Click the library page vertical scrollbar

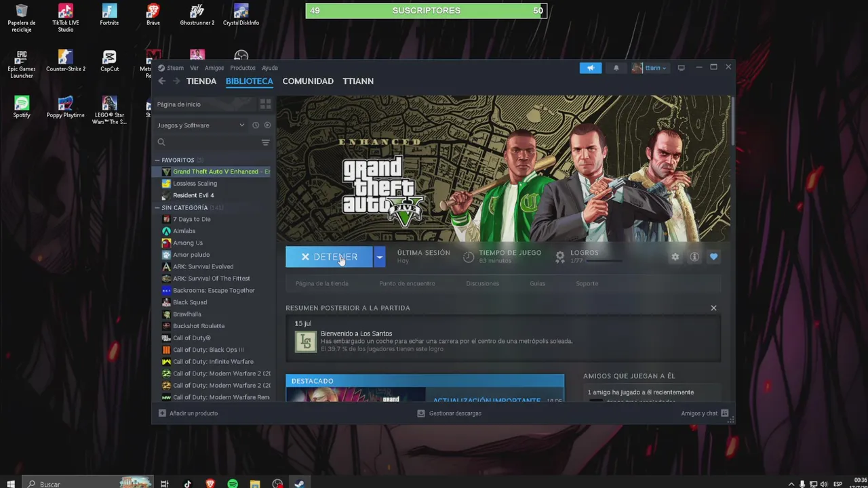pos(732,120)
